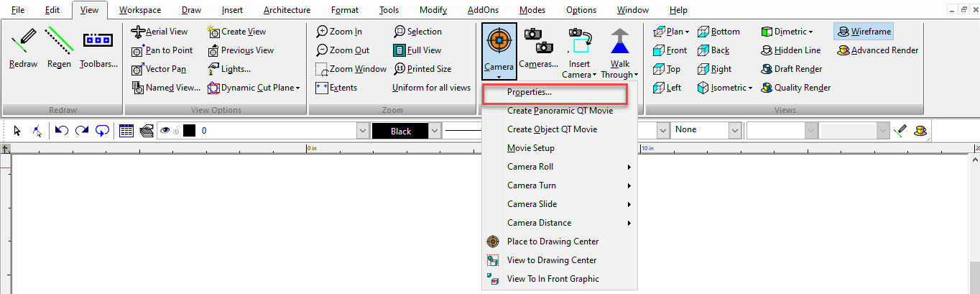Toggle Wireframe render mode
The width and height of the screenshot is (980, 294).
click(x=864, y=32)
